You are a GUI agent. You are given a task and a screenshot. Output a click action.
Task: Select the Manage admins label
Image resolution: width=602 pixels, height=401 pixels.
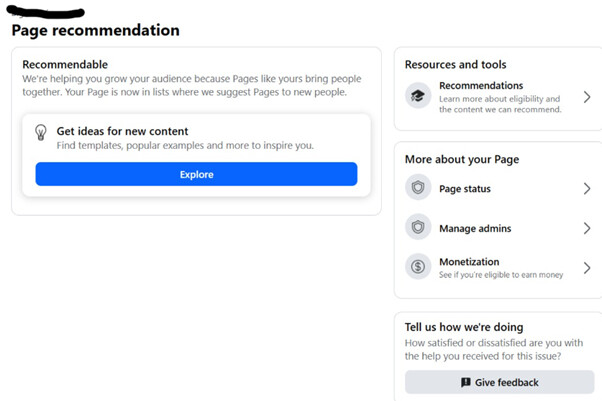tap(475, 228)
